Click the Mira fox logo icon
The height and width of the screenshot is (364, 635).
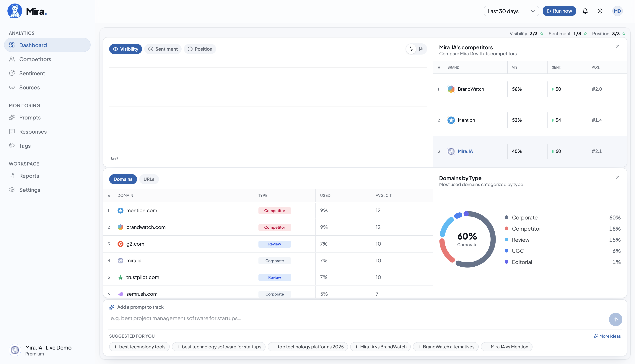[15, 11]
